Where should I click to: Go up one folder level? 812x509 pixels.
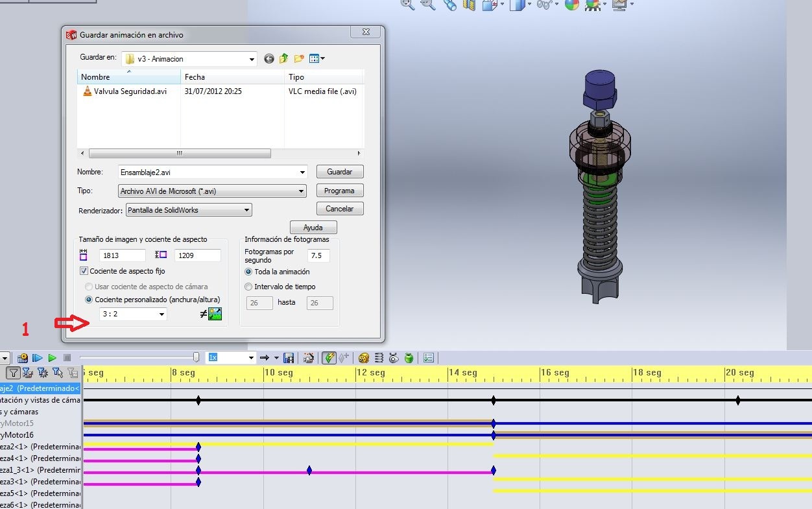(x=284, y=59)
